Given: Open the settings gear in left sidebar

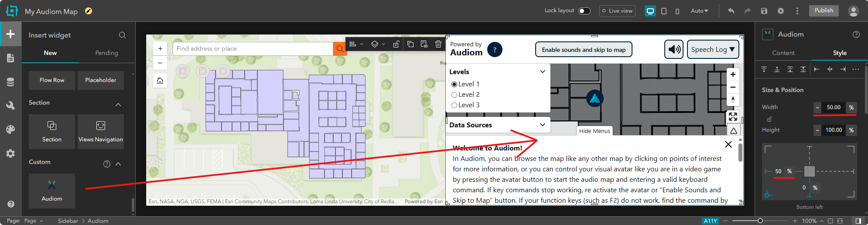Looking at the screenshot, I should pos(10,153).
